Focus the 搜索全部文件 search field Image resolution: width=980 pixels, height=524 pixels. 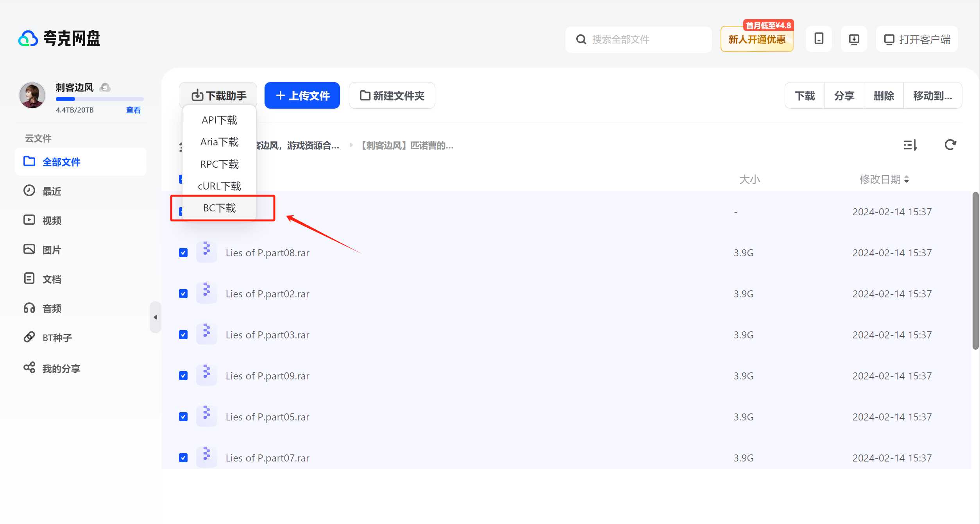tap(638, 39)
